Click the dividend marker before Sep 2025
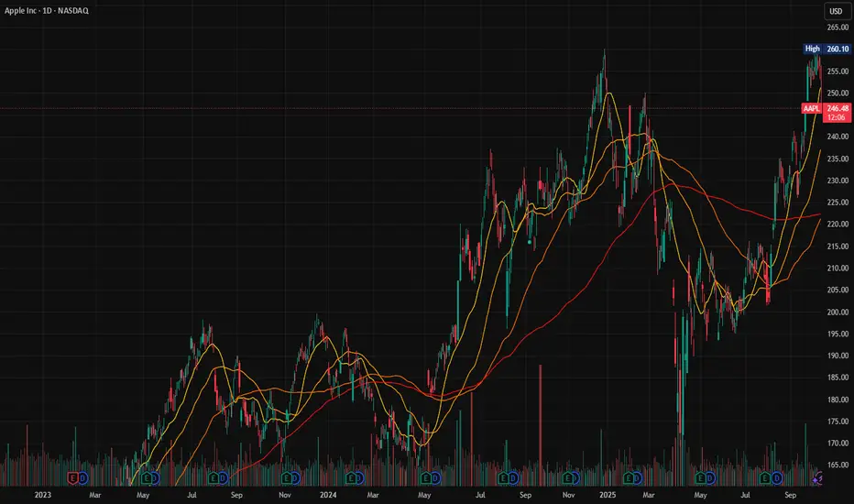This screenshot has height=504, width=854. click(777, 478)
